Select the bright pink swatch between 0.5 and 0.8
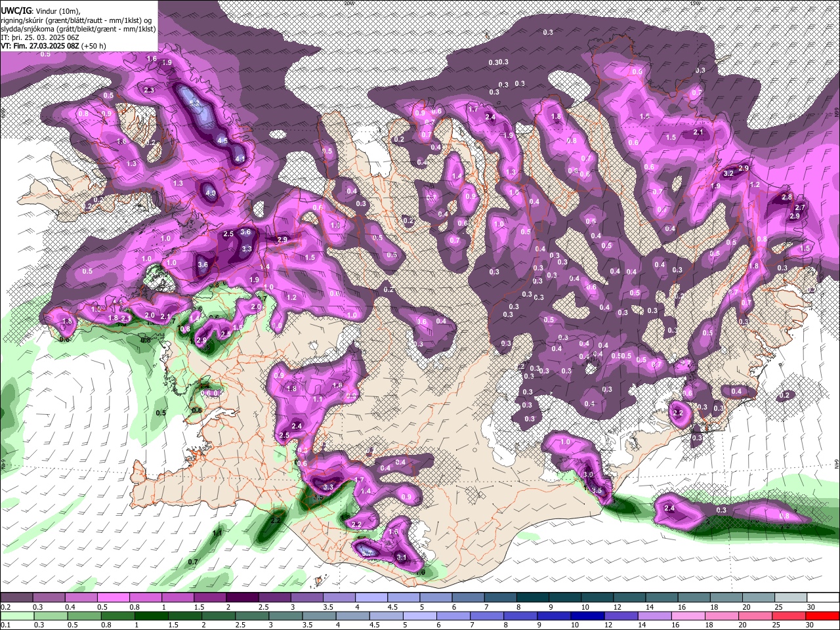Image resolution: width=840 pixels, height=630 pixels. tap(113, 598)
